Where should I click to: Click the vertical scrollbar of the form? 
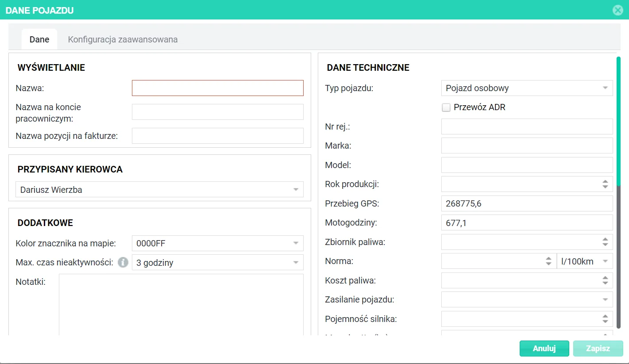(618, 192)
